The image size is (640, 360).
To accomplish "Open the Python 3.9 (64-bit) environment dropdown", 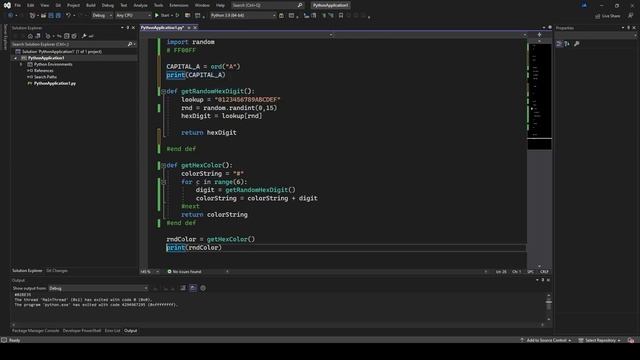I will coord(243,16).
